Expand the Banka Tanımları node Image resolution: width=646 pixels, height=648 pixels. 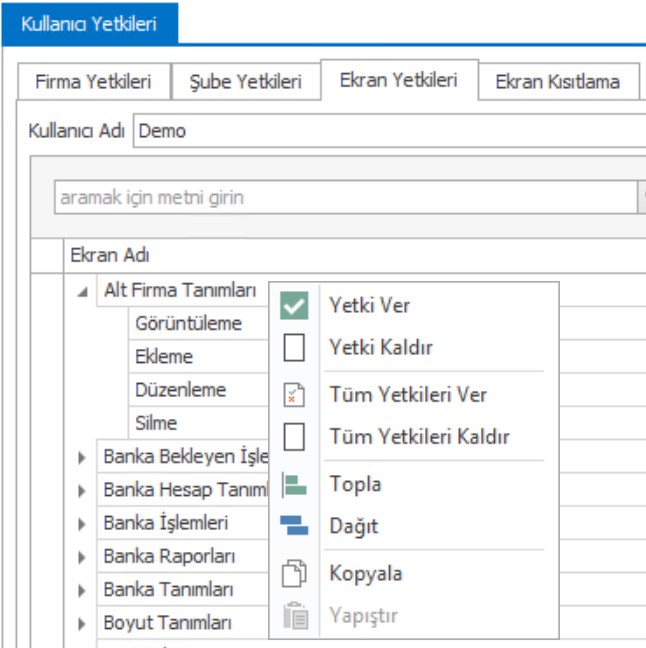[82, 590]
